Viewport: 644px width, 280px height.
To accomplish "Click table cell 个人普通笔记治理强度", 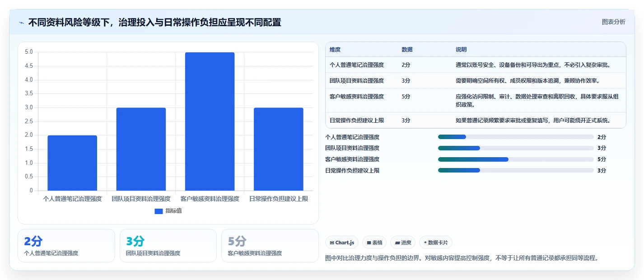I will (357, 65).
